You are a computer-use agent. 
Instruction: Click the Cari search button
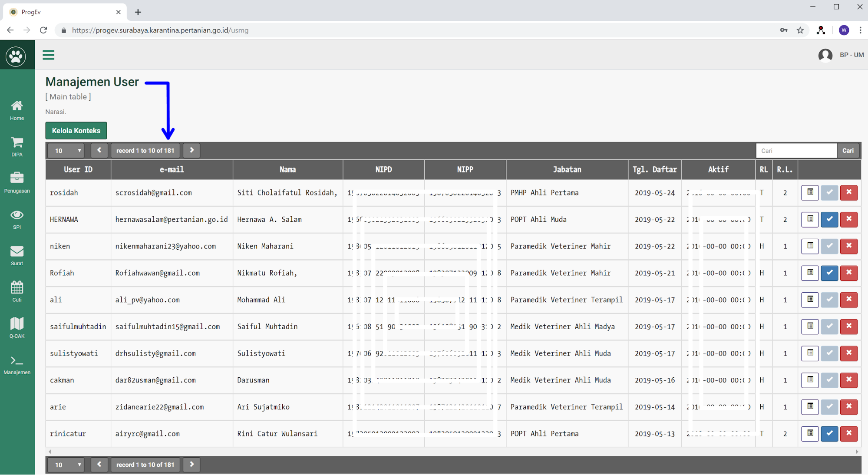coord(848,151)
